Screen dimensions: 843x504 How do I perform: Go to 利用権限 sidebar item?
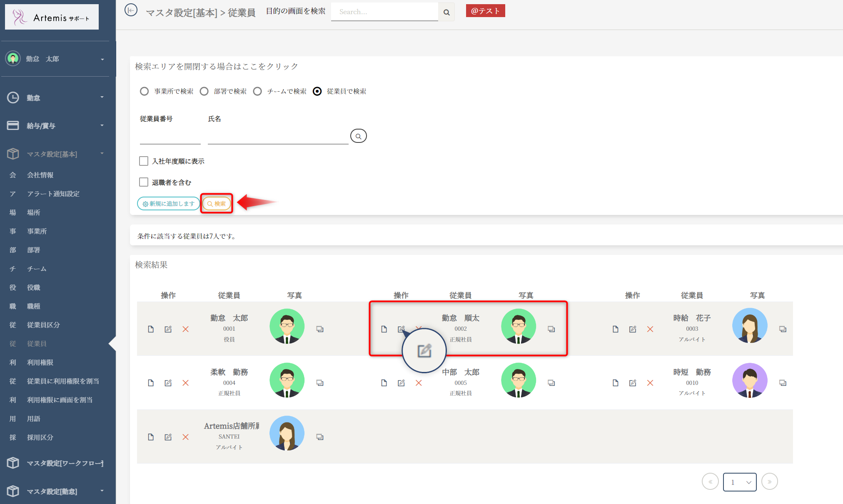(40, 362)
